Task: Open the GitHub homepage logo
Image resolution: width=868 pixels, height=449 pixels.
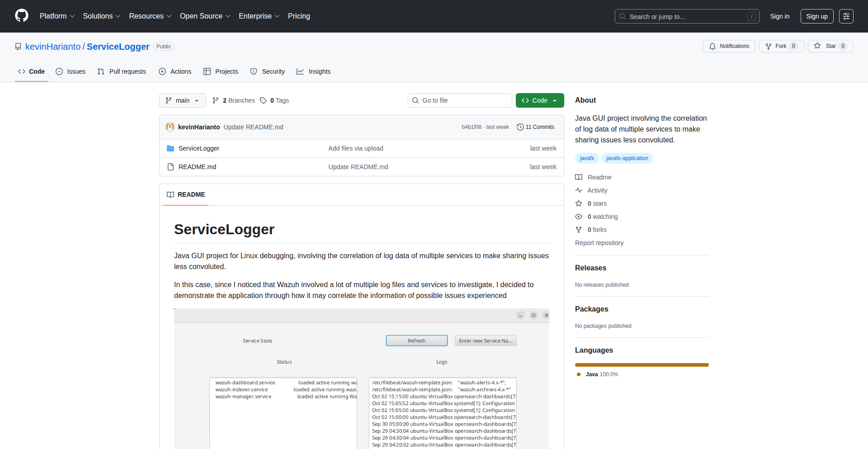Action: tap(22, 16)
